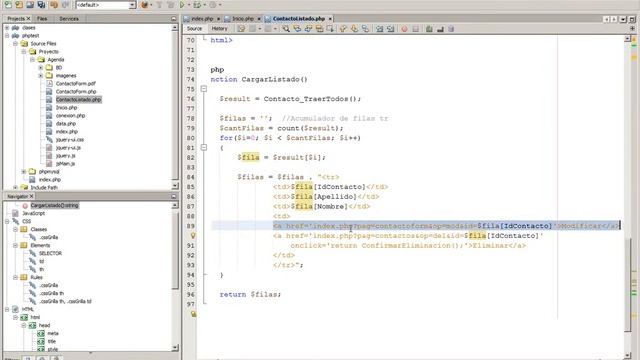Collapse code fold at line 81
The height and width of the screenshot is (360, 640).
click(204, 147)
